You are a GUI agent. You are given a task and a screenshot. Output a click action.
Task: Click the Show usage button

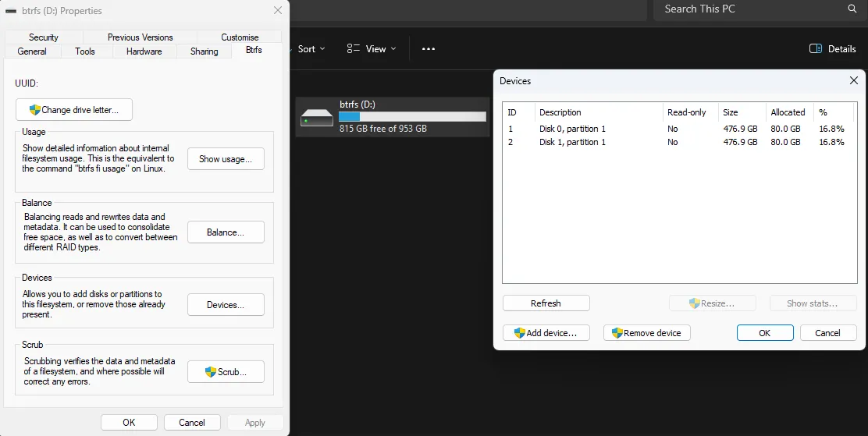point(226,159)
